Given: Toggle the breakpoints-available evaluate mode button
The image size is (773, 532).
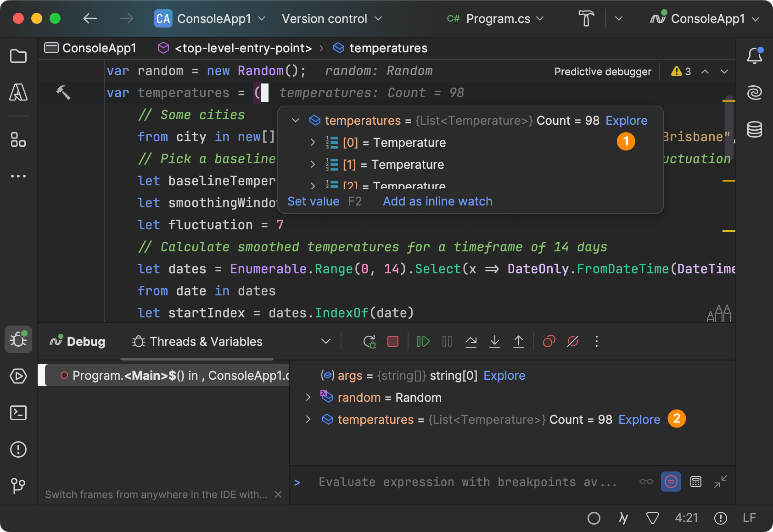Looking at the screenshot, I should [671, 482].
